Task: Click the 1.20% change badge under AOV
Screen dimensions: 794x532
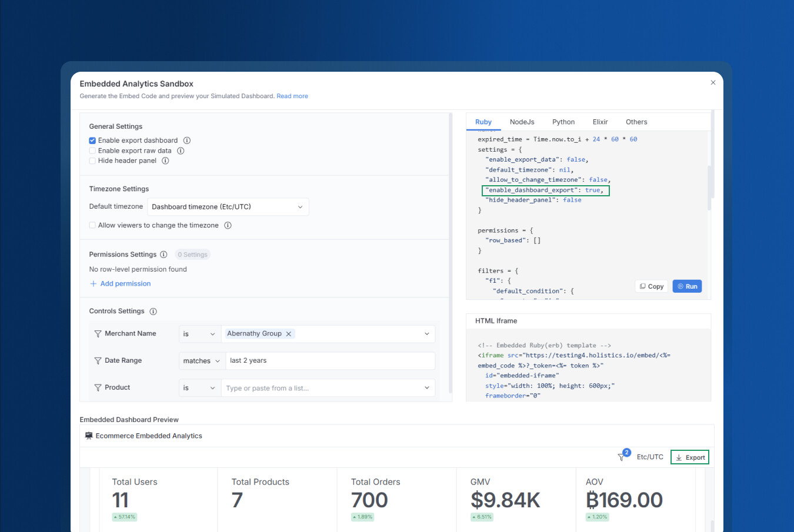Action: [x=598, y=517]
